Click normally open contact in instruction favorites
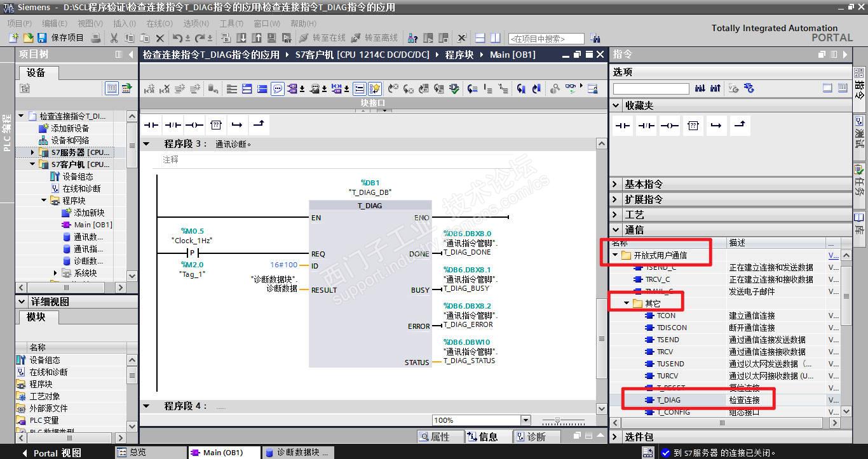Viewport: 868px width, 459px height. pyautogui.click(x=623, y=126)
